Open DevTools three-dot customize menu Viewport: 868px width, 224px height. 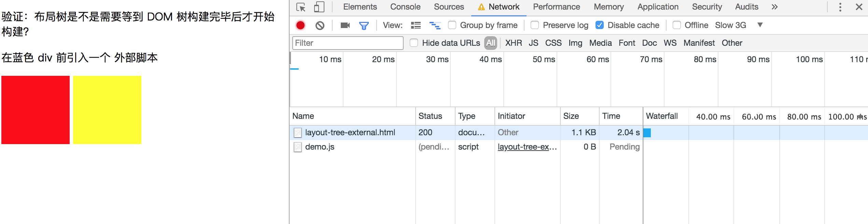(x=840, y=7)
